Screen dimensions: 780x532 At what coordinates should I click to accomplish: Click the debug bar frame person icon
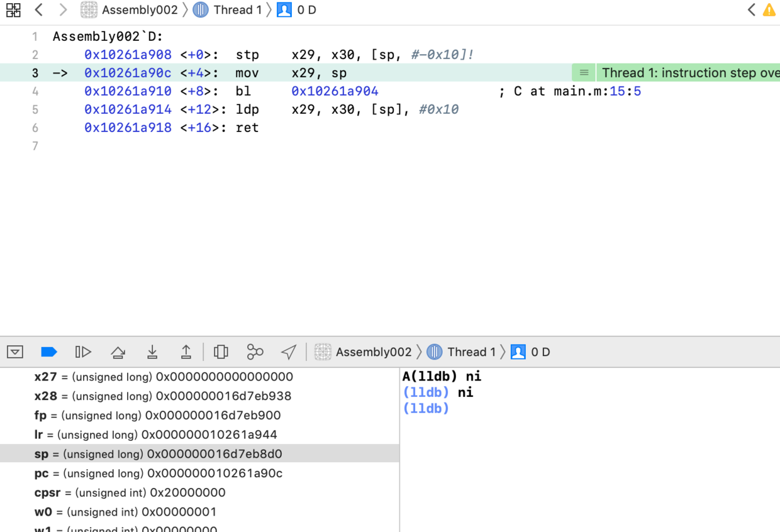518,352
